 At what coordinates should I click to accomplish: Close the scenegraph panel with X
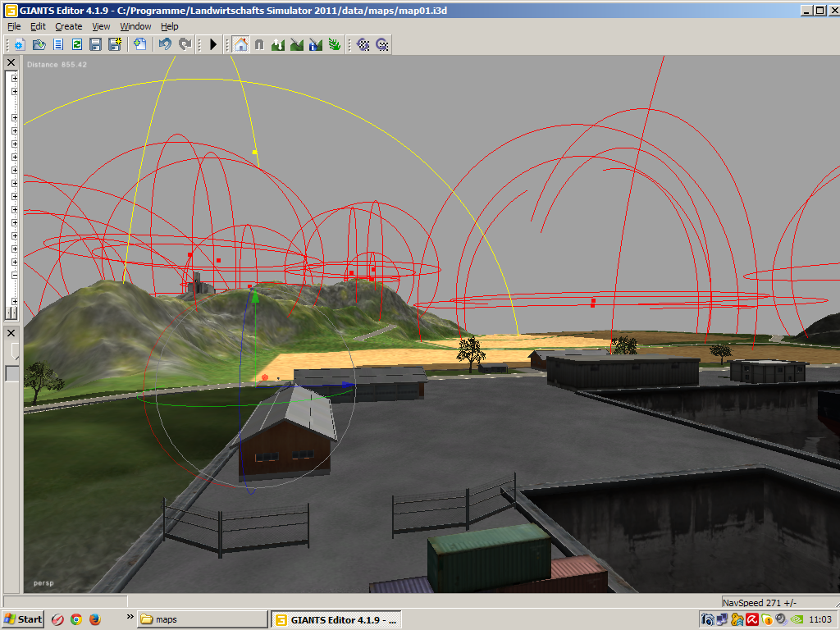pos(11,62)
